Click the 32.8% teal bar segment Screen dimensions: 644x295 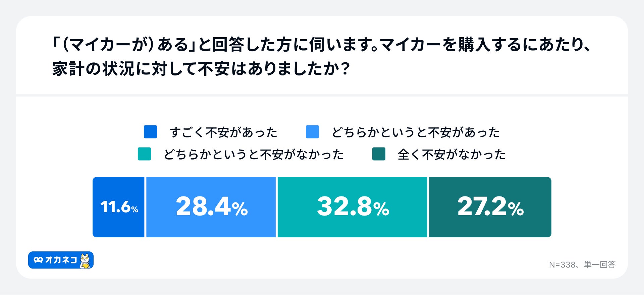click(x=352, y=207)
